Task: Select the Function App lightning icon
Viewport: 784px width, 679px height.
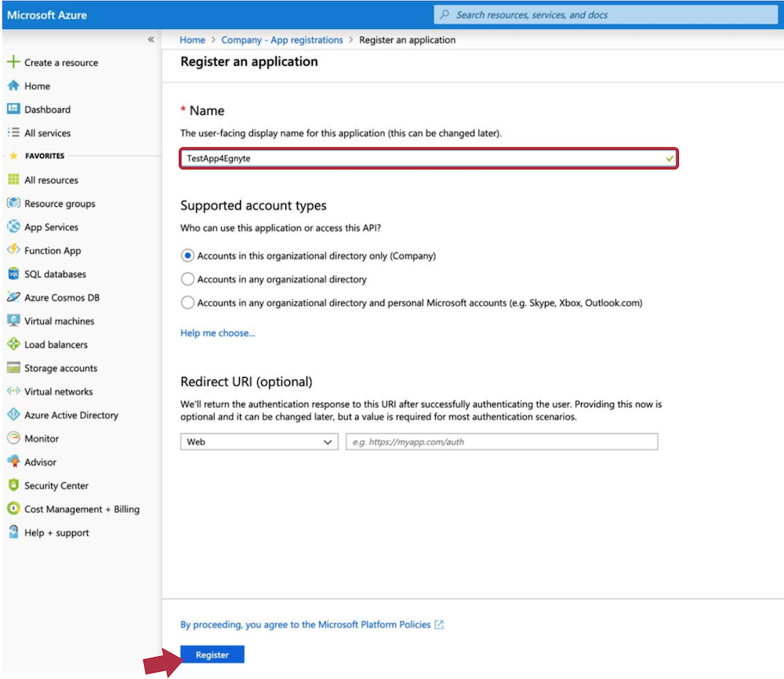Action: [x=13, y=250]
